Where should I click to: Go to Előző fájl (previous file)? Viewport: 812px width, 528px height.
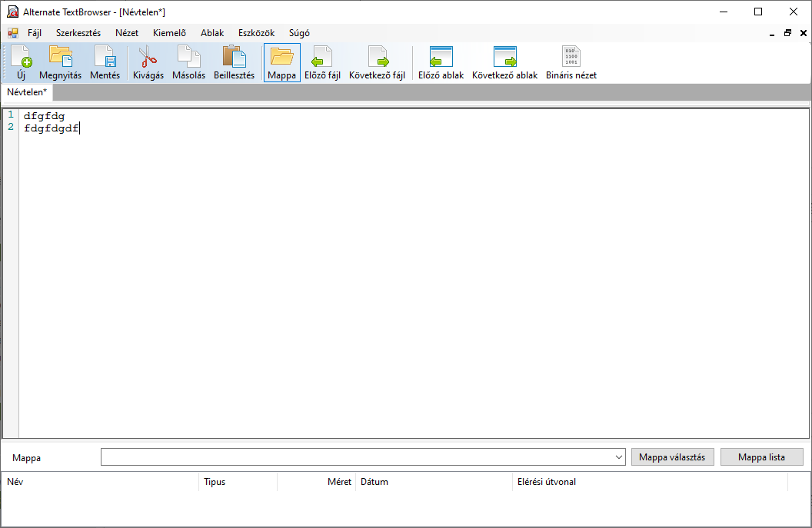click(322, 62)
